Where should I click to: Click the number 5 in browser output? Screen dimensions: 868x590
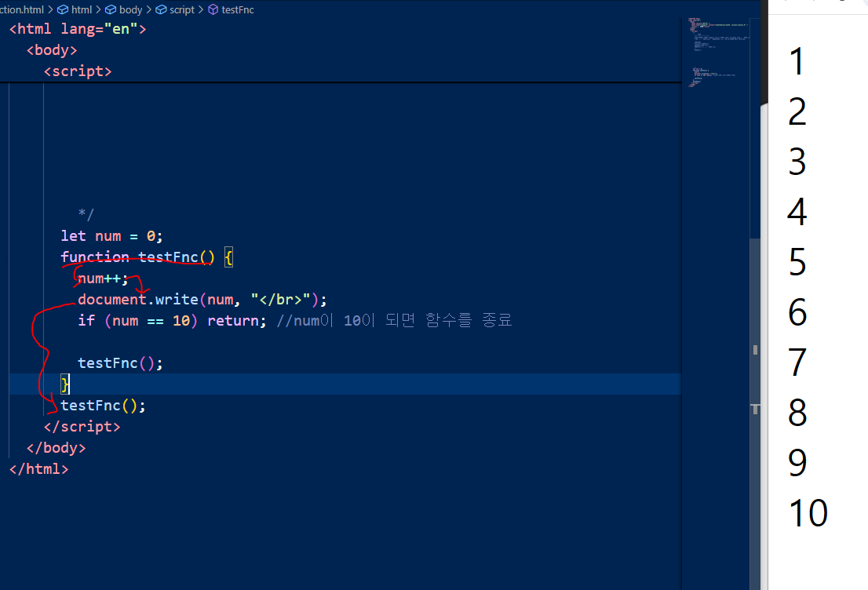pyautogui.click(x=797, y=262)
